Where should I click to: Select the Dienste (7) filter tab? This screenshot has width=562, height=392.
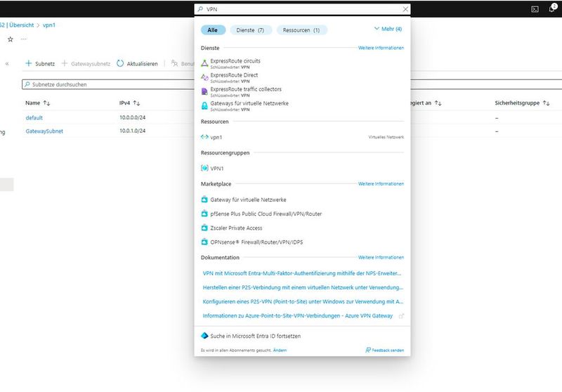(x=251, y=30)
